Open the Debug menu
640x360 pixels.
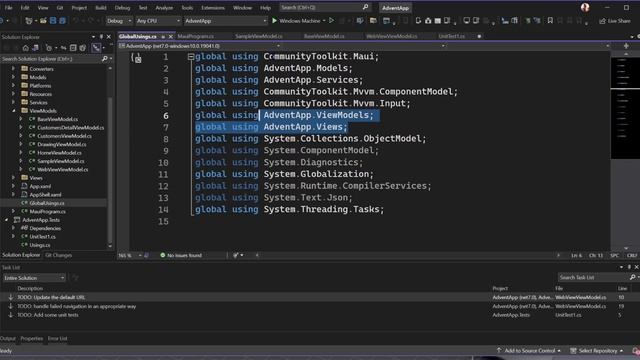(x=122, y=7)
